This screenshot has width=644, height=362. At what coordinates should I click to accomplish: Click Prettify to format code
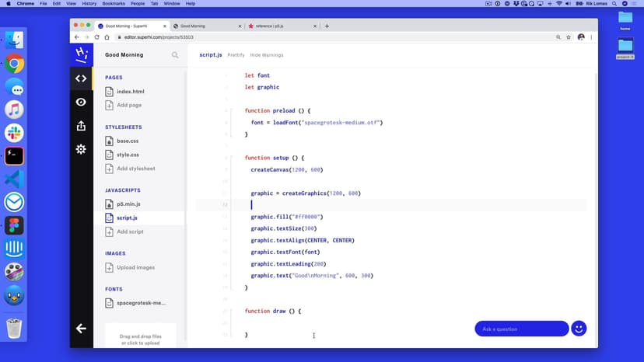coord(236,55)
